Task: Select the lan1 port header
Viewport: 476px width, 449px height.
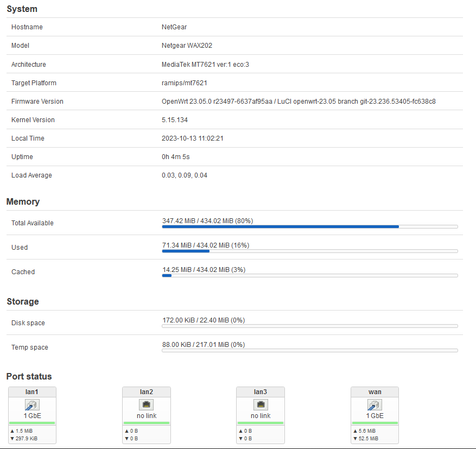Action: (32, 392)
